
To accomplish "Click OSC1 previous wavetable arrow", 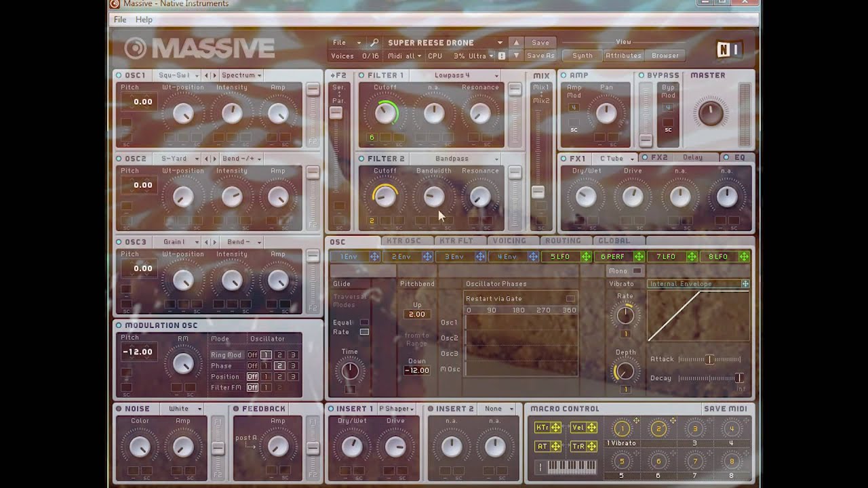I will (x=208, y=75).
